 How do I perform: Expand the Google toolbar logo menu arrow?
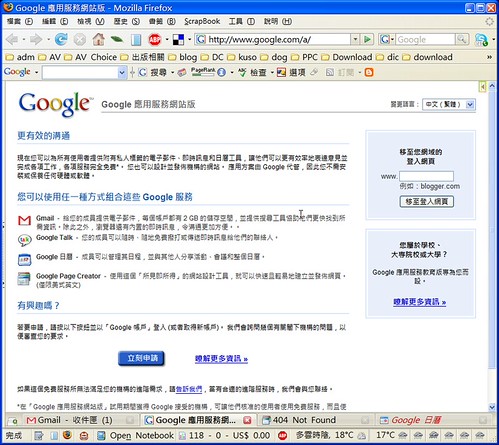click(36, 72)
